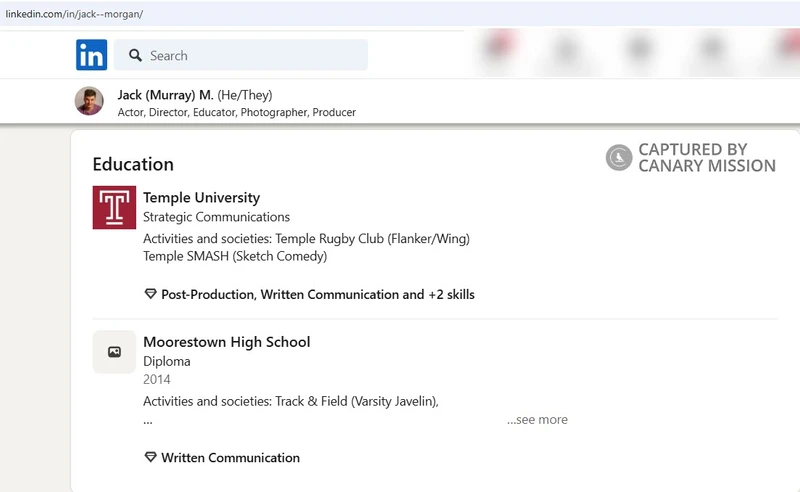
Task: Click the Diploma text under Moorestown
Action: pos(167,361)
